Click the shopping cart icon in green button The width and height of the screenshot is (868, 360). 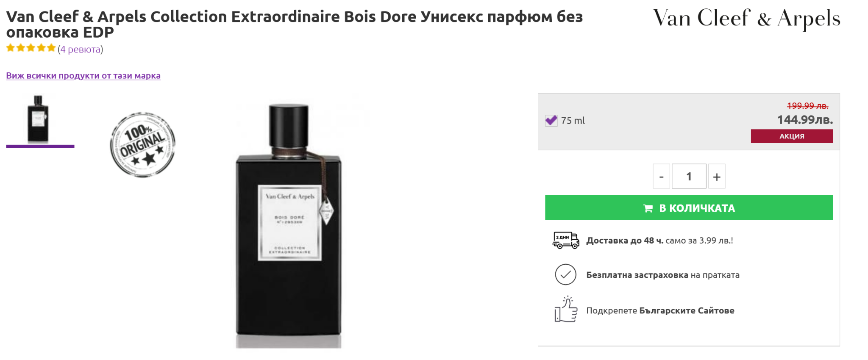point(648,208)
